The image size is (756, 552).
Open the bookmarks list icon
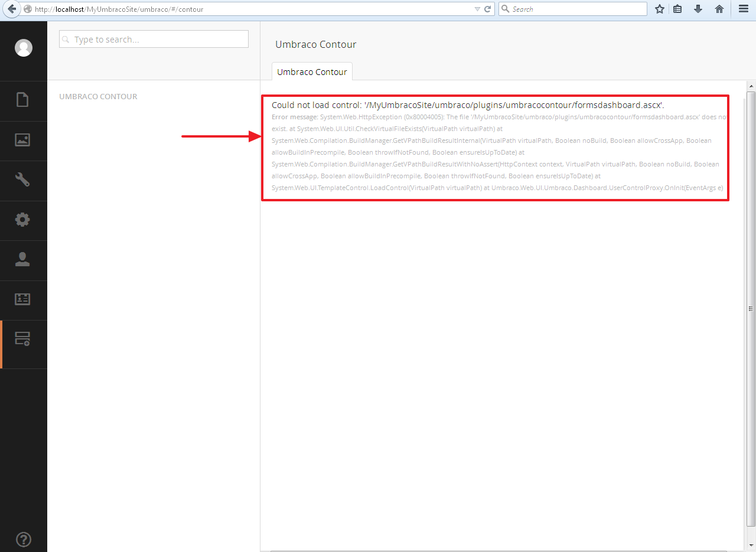(x=678, y=9)
